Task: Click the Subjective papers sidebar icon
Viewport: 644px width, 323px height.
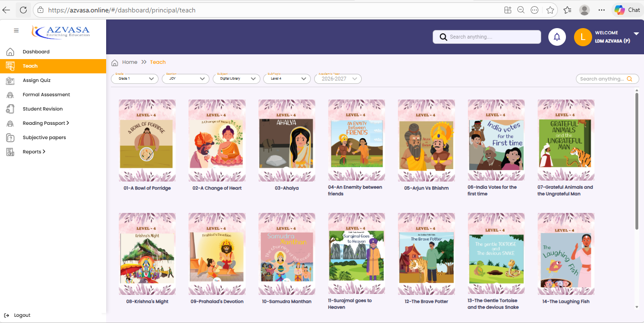Action: click(10, 138)
